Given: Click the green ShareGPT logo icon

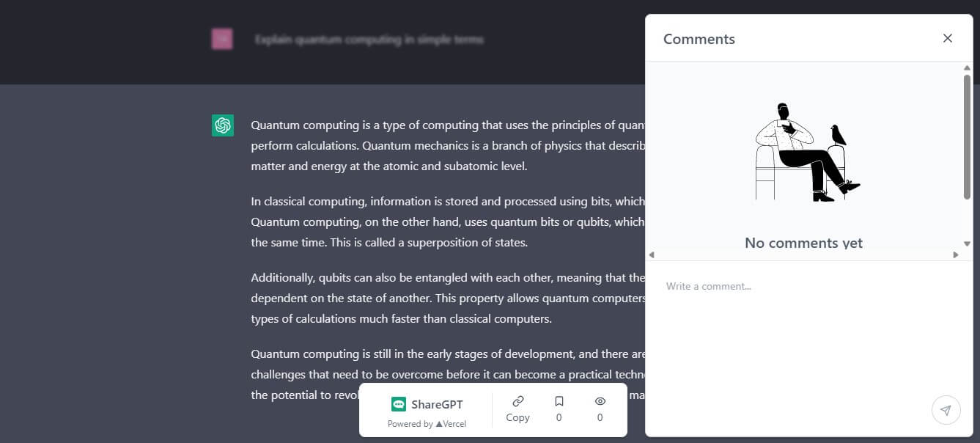Looking at the screenshot, I should click(x=399, y=404).
